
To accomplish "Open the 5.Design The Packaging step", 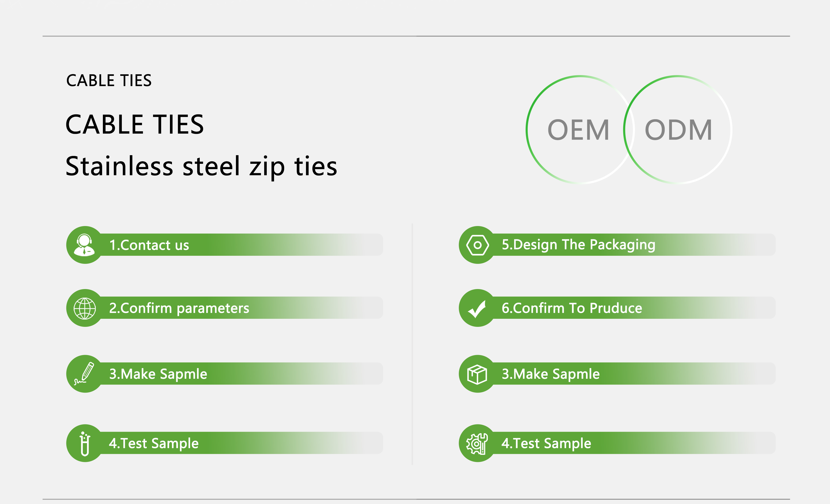I will [x=617, y=245].
